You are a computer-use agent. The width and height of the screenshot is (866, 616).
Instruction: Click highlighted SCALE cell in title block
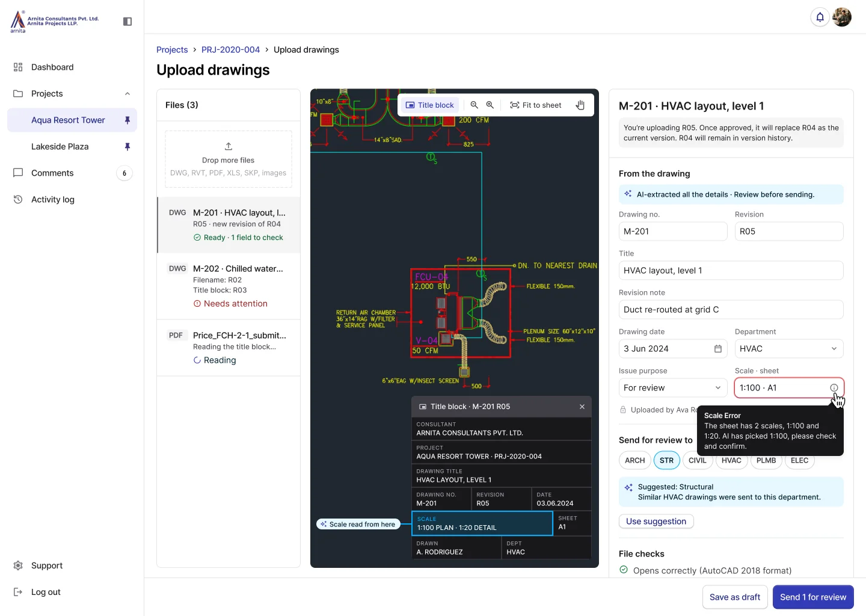point(482,523)
